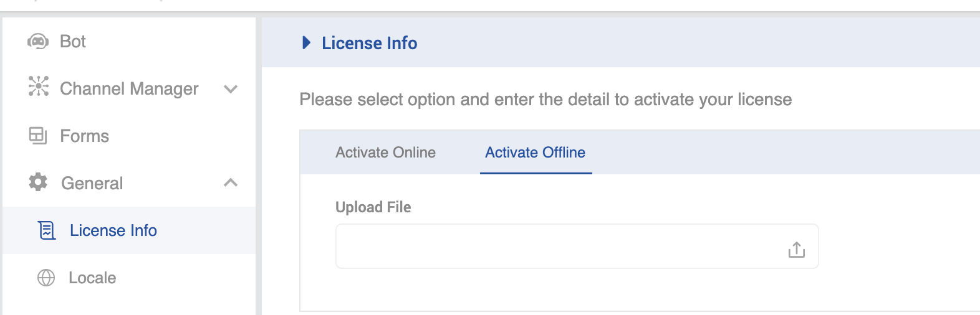Image resolution: width=980 pixels, height=315 pixels.
Task: Open the Bot menu item
Action: (x=73, y=42)
